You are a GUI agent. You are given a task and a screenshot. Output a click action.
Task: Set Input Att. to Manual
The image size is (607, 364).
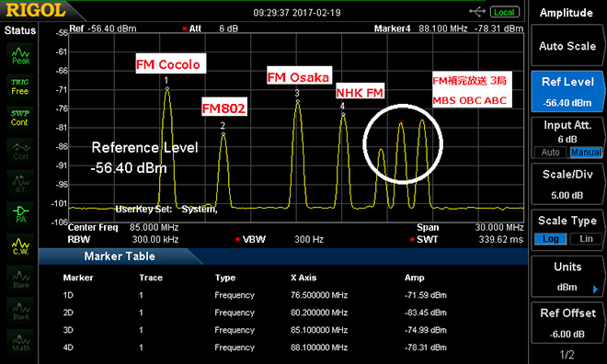(586, 152)
